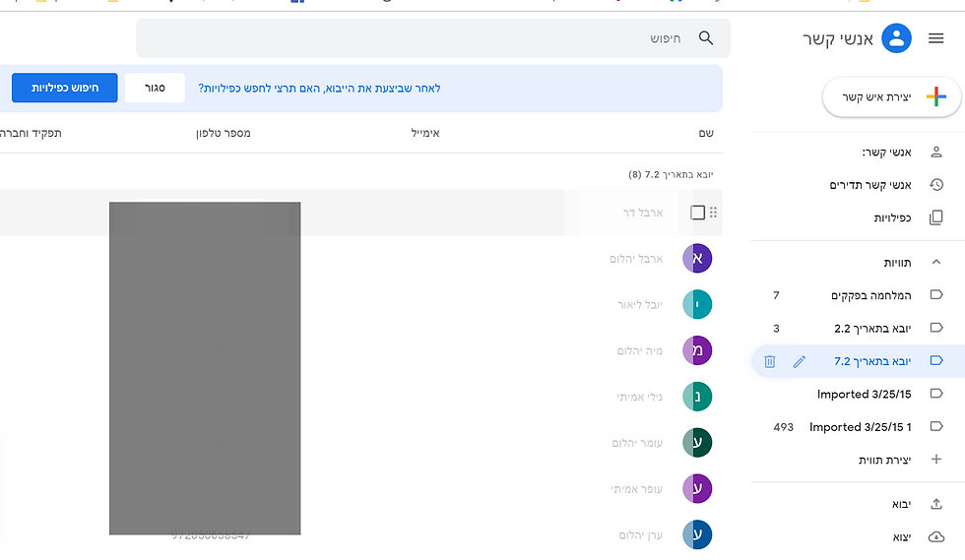This screenshot has height=560, width=965.
Task: Click blue חיפוש כפילויות find duplicates button
Action: (x=65, y=88)
